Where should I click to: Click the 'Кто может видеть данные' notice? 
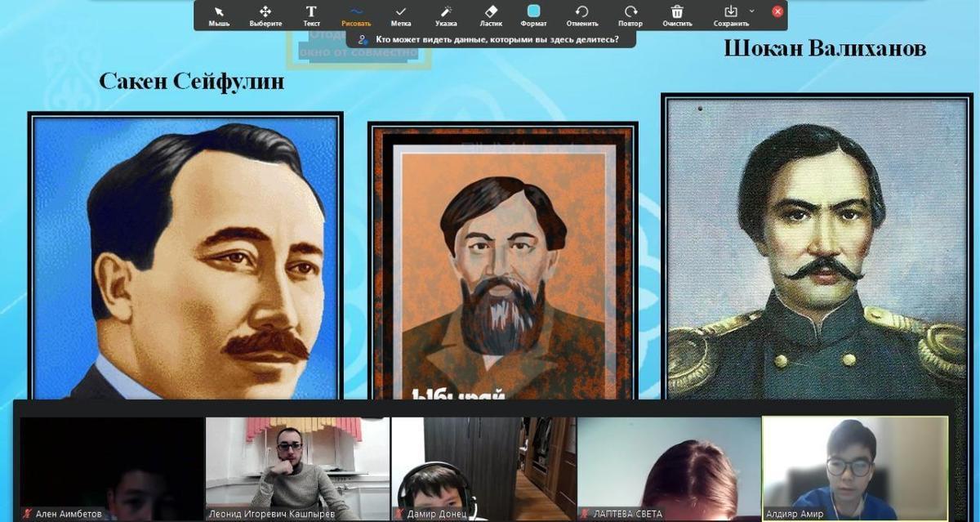490,38
